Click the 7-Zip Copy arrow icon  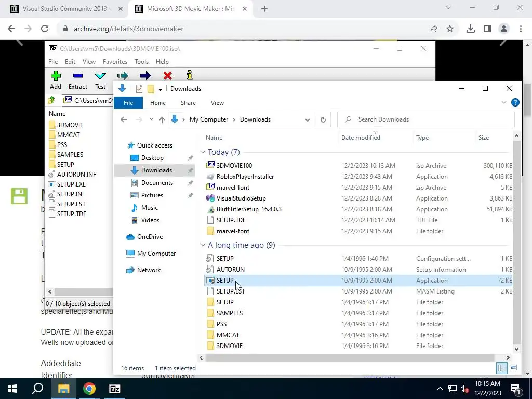point(123,75)
